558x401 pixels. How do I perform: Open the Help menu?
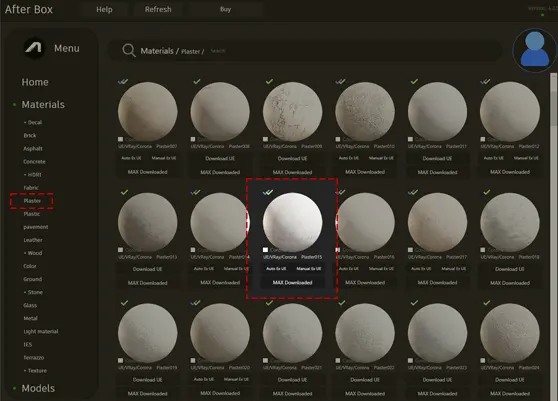104,10
